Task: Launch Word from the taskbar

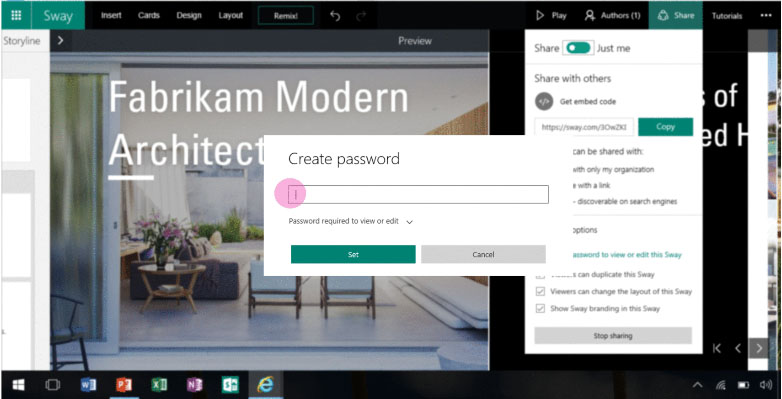Action: [x=88, y=385]
